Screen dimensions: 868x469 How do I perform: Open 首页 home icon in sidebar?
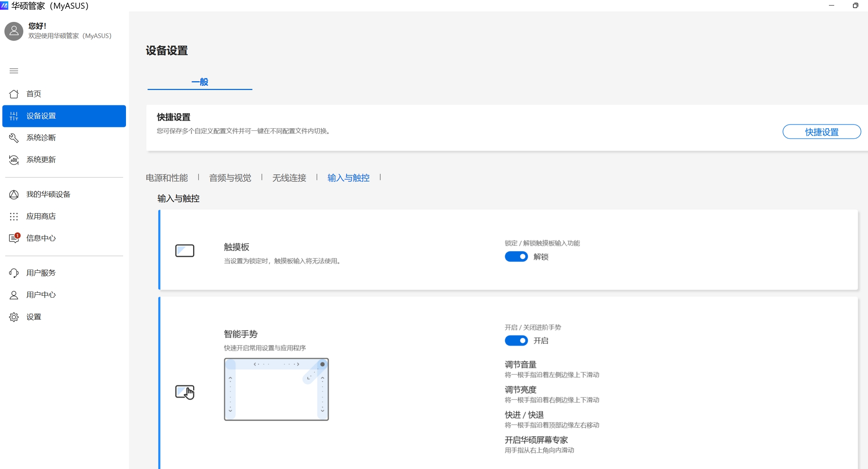tap(14, 94)
